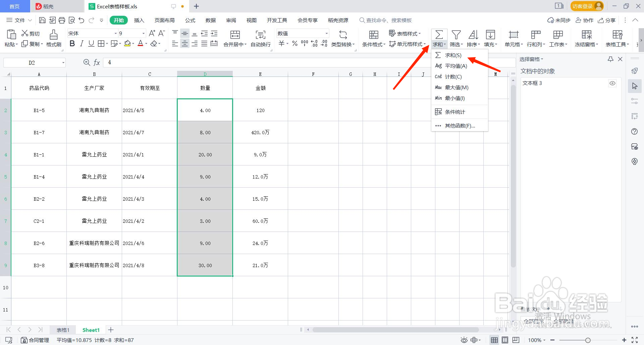Select 最大值(M) in the dropdown menu

click(460, 87)
